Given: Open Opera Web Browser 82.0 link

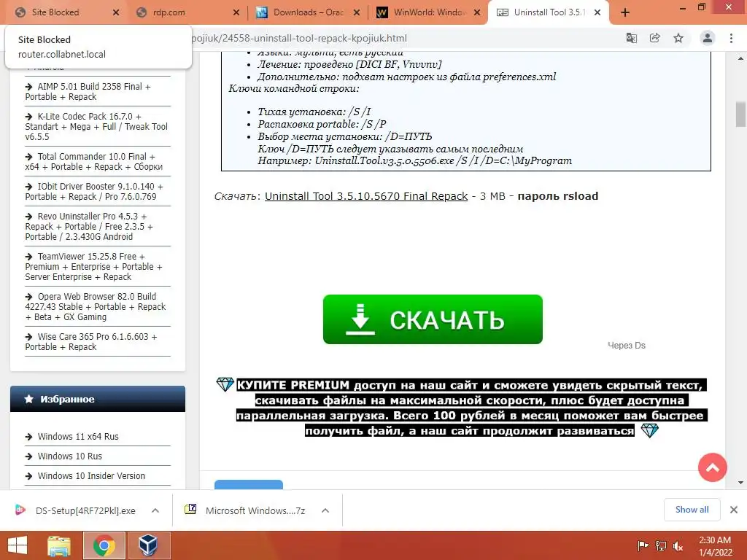Looking at the screenshot, I should pos(96,307).
